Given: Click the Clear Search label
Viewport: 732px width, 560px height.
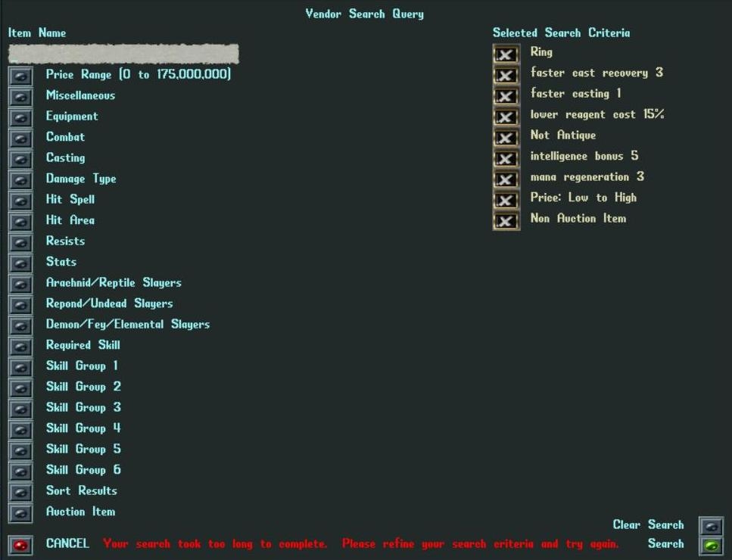Looking at the screenshot, I should 649,524.
